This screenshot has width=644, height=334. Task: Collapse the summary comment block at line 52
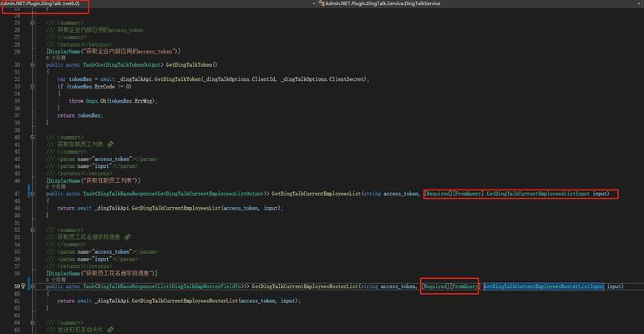click(x=33, y=230)
